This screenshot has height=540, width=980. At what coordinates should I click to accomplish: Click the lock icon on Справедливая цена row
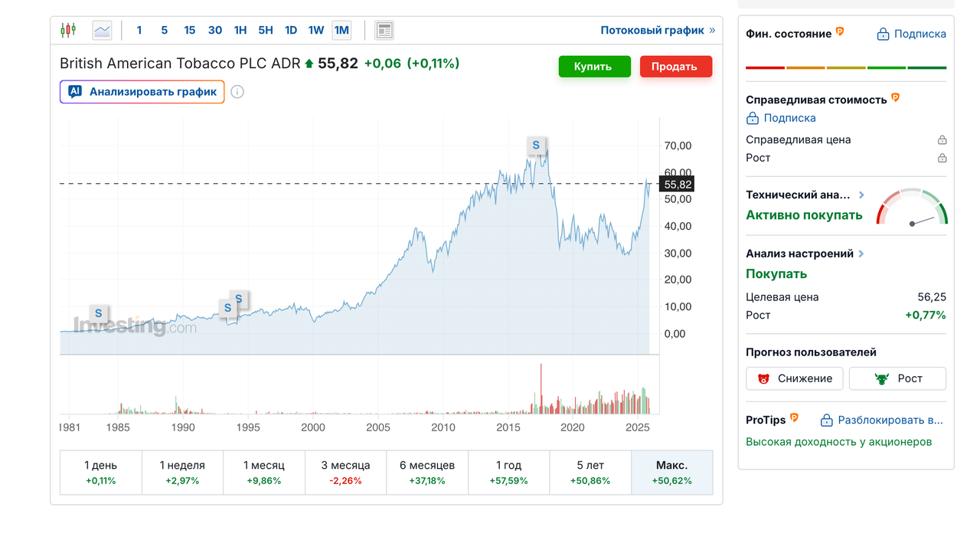942,140
